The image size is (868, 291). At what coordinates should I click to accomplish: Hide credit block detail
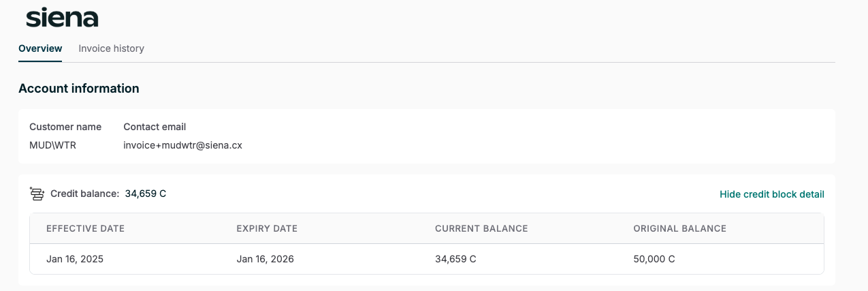pos(772,194)
